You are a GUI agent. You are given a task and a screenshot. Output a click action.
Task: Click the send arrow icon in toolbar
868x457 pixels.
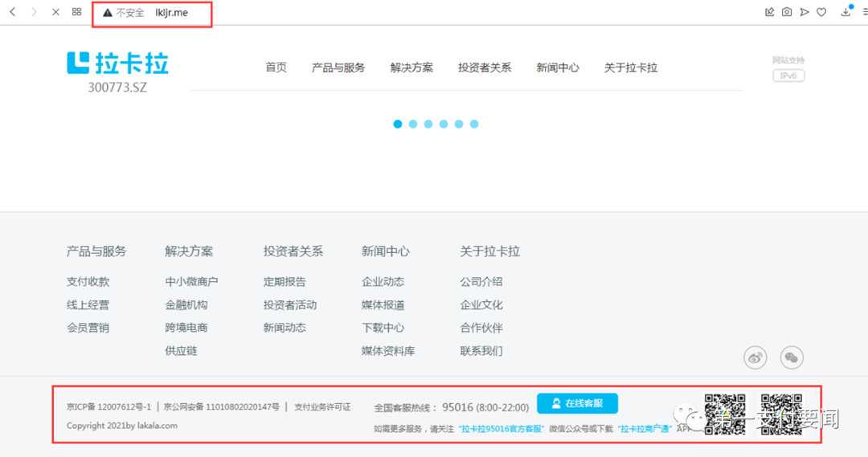tap(805, 12)
